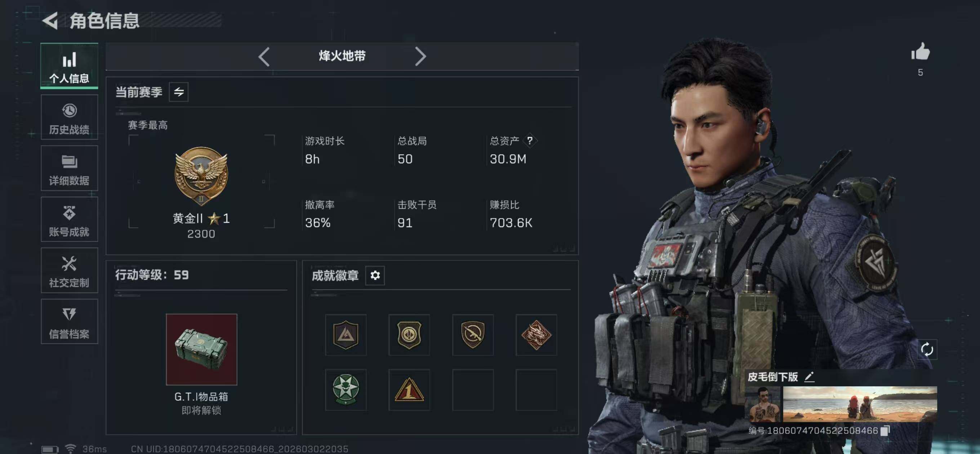Open the 详细数据 tab
This screenshot has width=980, height=454.
[x=69, y=168]
